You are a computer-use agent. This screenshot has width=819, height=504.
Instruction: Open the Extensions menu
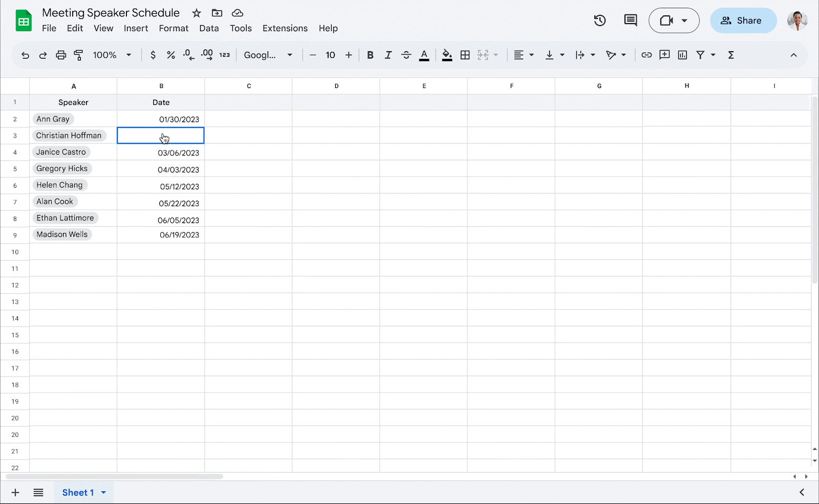tap(285, 28)
